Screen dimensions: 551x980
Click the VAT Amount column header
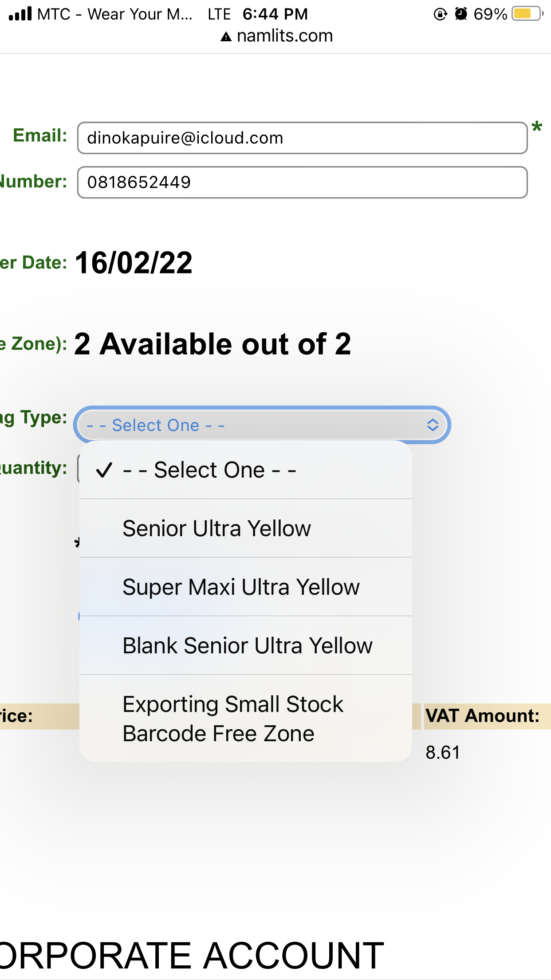(x=483, y=716)
